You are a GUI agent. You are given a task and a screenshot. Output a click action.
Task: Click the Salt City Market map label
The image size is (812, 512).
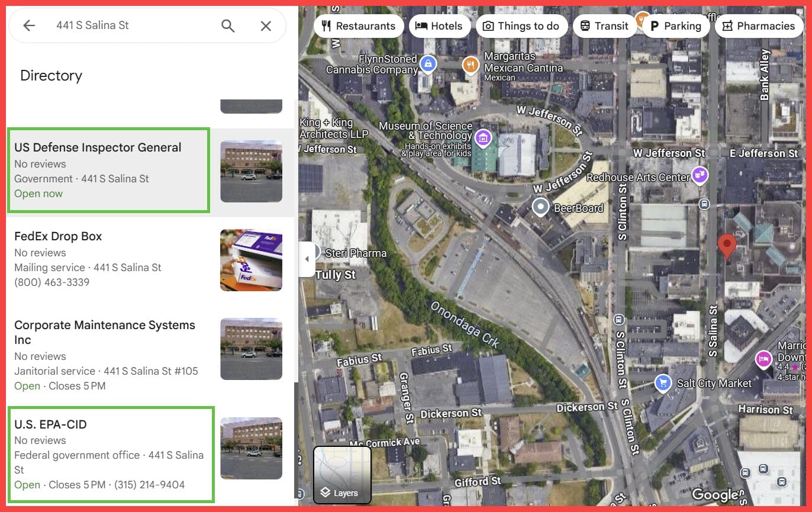[x=714, y=383]
